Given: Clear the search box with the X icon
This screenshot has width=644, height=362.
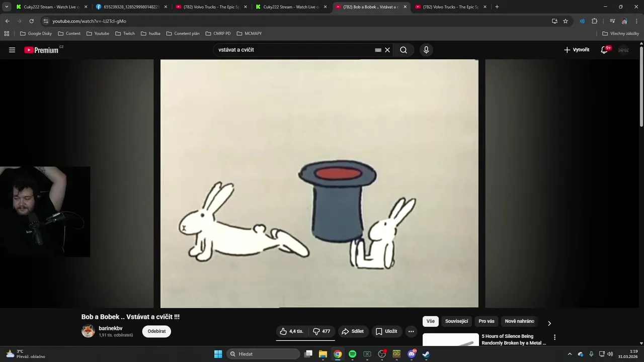Looking at the screenshot, I should pyautogui.click(x=387, y=50).
